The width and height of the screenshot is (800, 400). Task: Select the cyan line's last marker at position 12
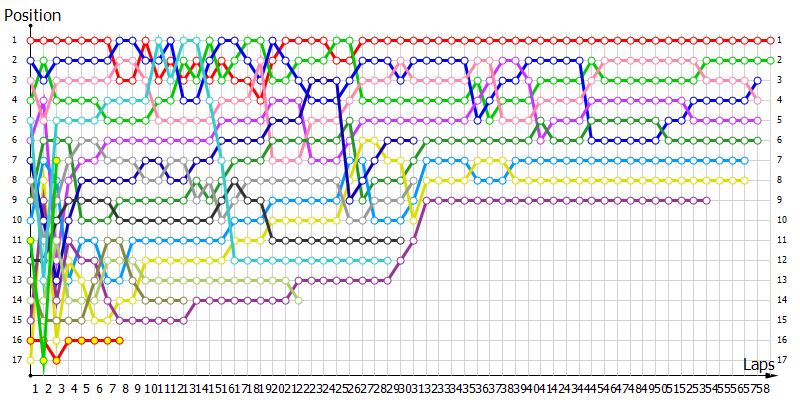click(389, 260)
